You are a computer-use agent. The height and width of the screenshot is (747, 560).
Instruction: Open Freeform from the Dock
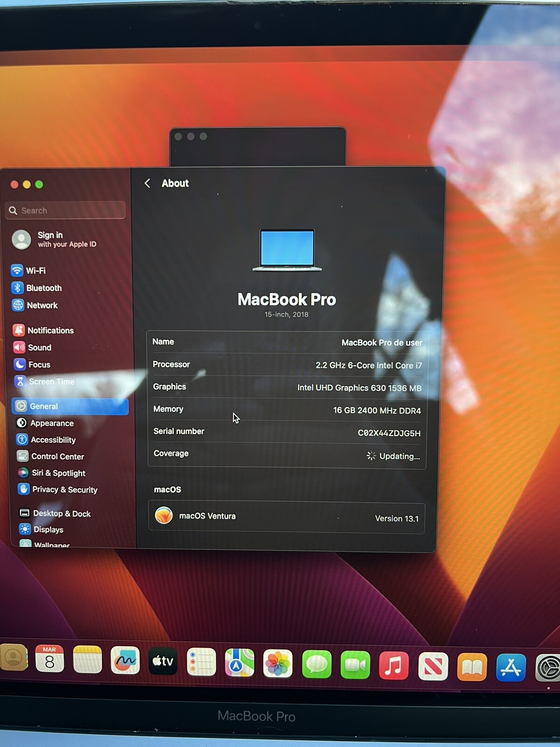(x=125, y=661)
